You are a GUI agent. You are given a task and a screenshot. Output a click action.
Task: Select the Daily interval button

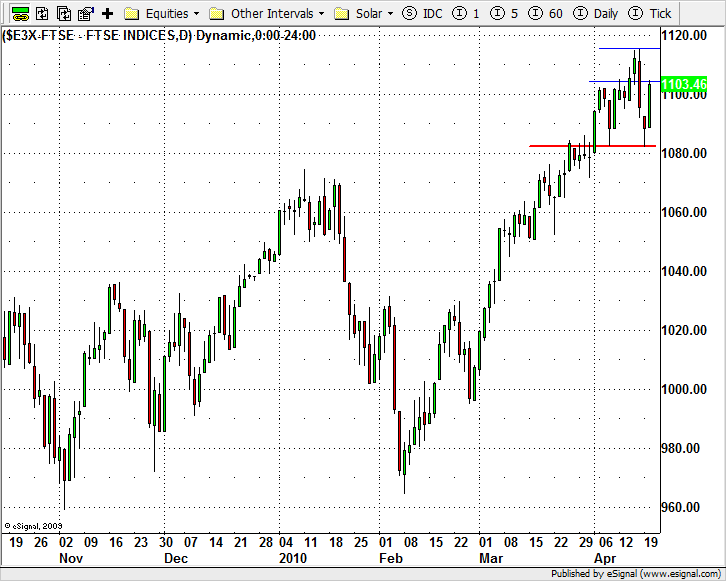pyautogui.click(x=595, y=13)
